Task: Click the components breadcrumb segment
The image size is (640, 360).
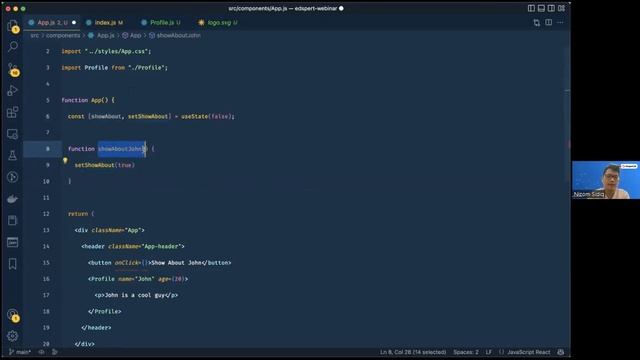Action: click(63, 36)
